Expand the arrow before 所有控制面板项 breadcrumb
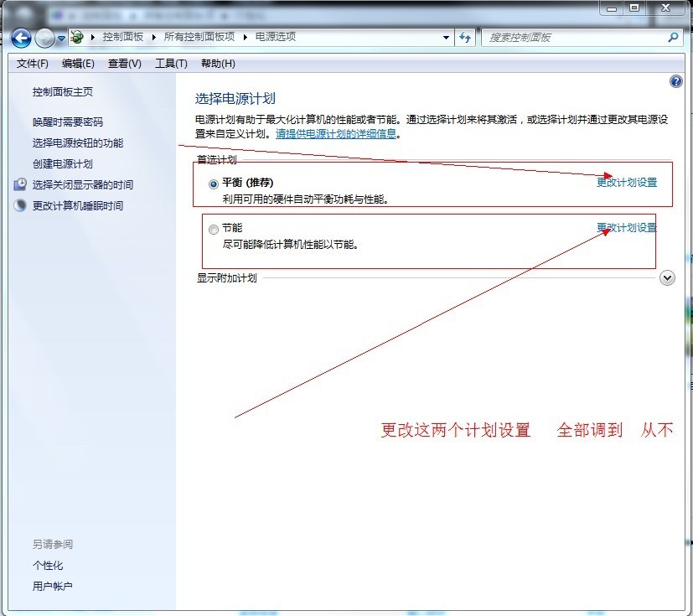Viewport: 693px width, 616px height. [153, 37]
